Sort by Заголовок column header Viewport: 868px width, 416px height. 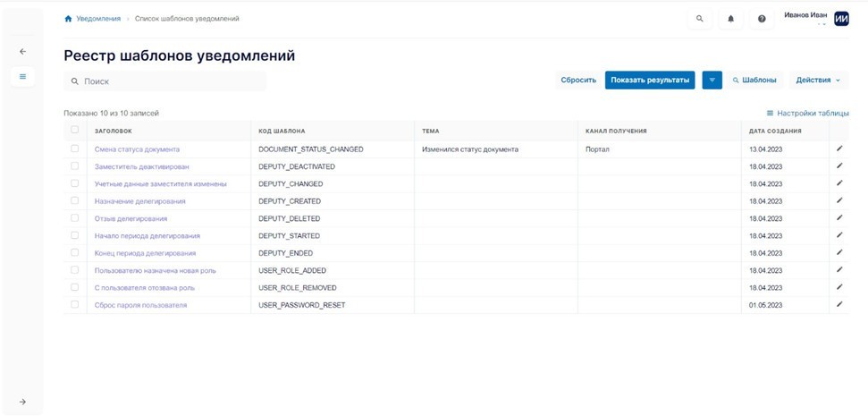pos(114,132)
